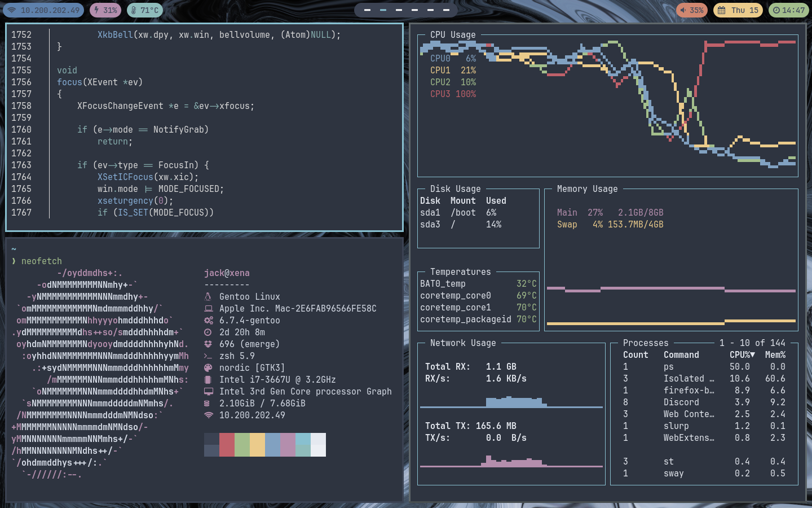Select the Discord process row
Screen dimensions: 812x508
(x=704, y=402)
